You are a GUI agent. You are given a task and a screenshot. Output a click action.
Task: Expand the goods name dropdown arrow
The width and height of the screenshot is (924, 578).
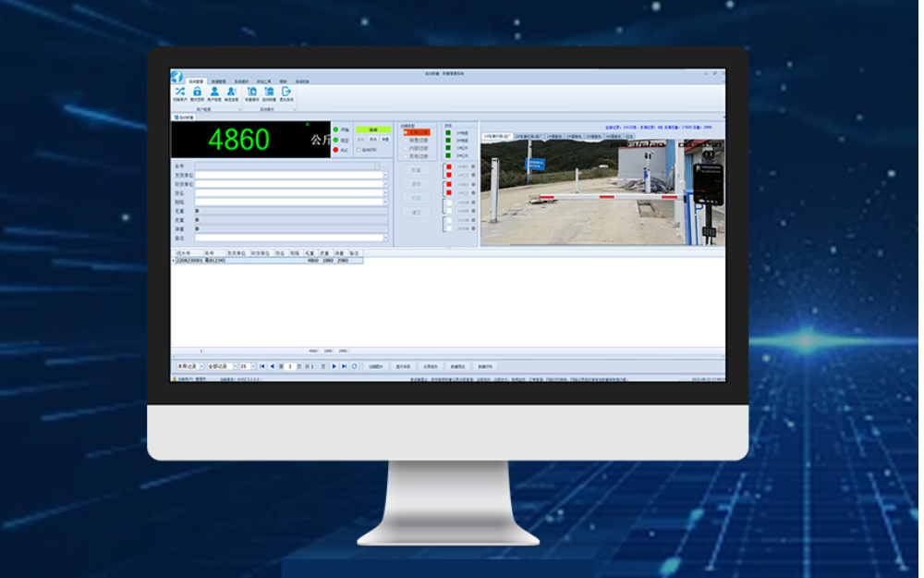(386, 193)
